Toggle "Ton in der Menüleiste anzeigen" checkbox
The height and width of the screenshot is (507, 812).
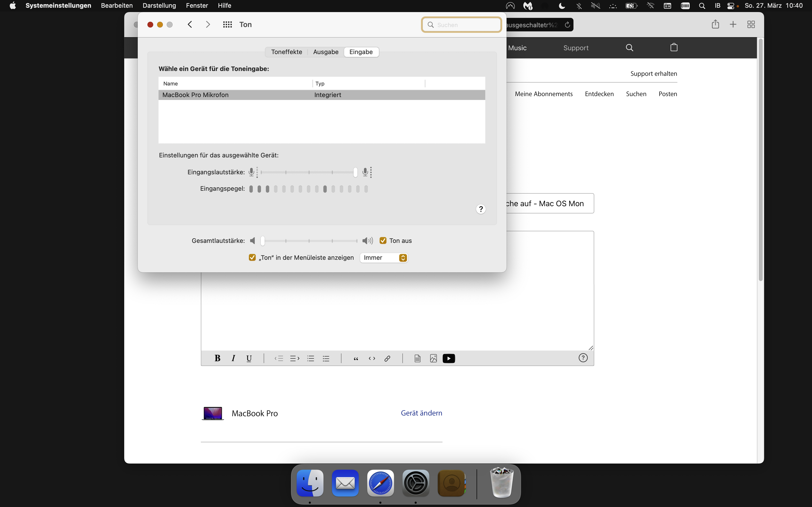(252, 258)
